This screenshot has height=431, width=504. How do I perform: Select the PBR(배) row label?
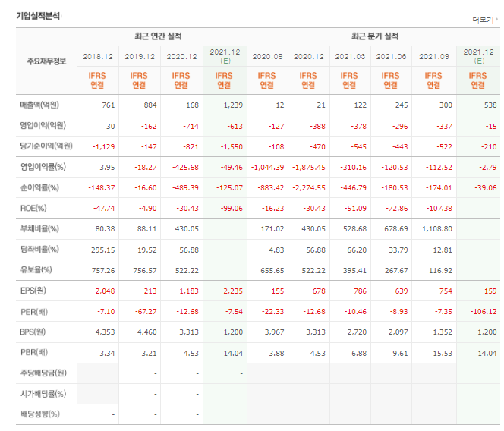coord(33,352)
